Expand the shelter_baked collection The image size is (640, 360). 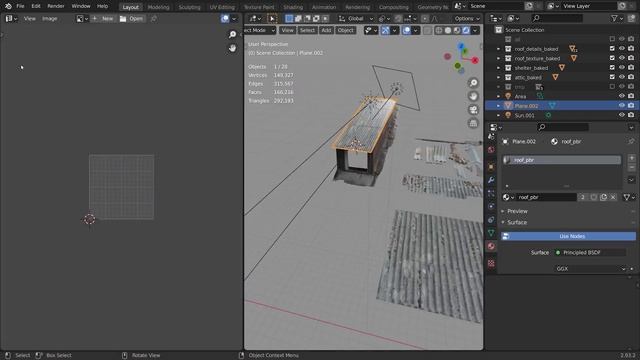pos(498,68)
